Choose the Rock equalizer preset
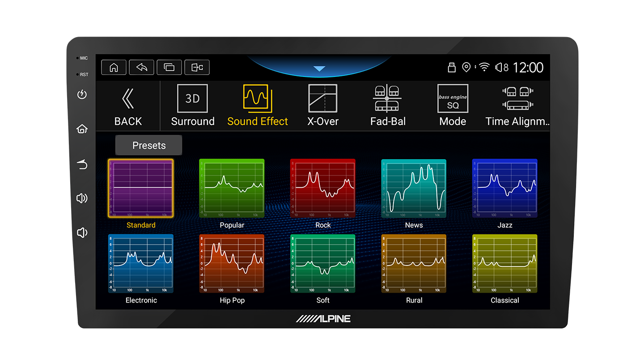The width and height of the screenshot is (644, 362). (x=322, y=188)
